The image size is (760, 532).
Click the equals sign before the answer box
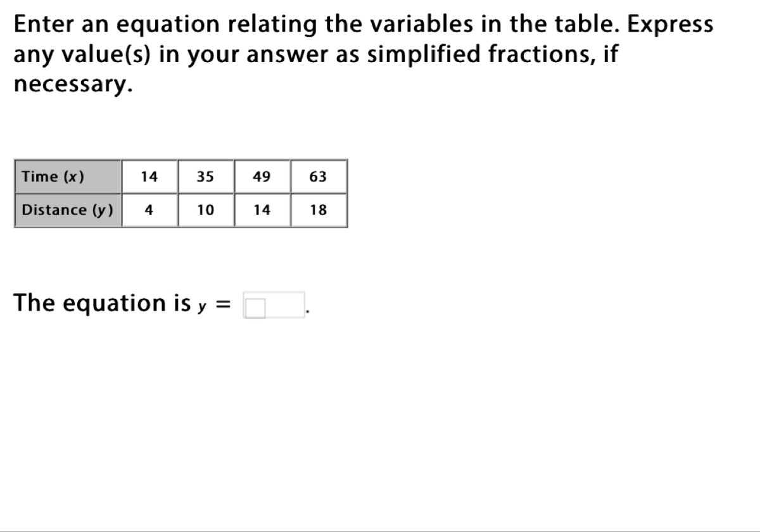click(222, 305)
